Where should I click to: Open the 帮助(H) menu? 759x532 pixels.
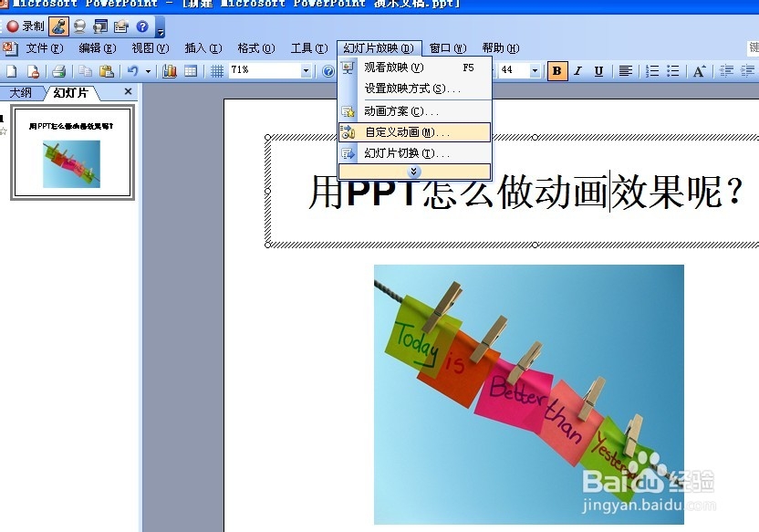coord(501,48)
